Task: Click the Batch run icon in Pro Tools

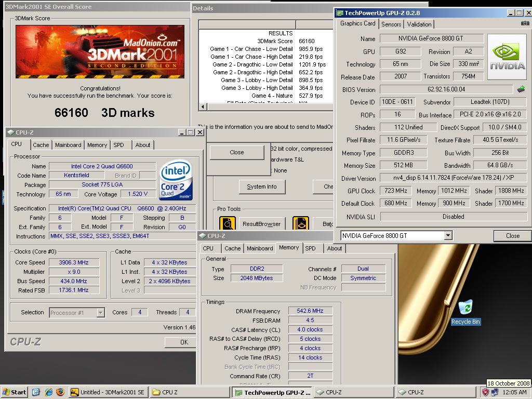Action: (x=300, y=223)
